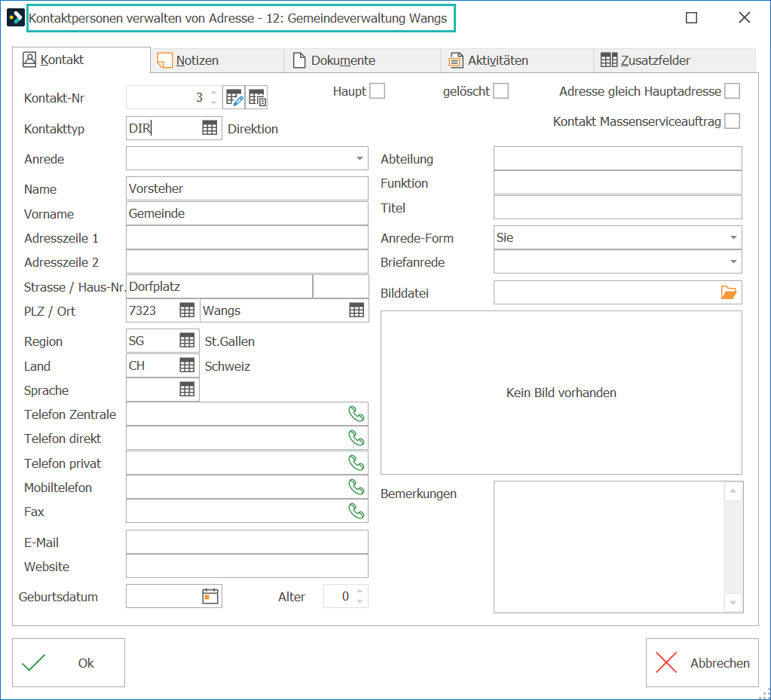Browse for Bilddatei with the folder icon

[x=729, y=292]
